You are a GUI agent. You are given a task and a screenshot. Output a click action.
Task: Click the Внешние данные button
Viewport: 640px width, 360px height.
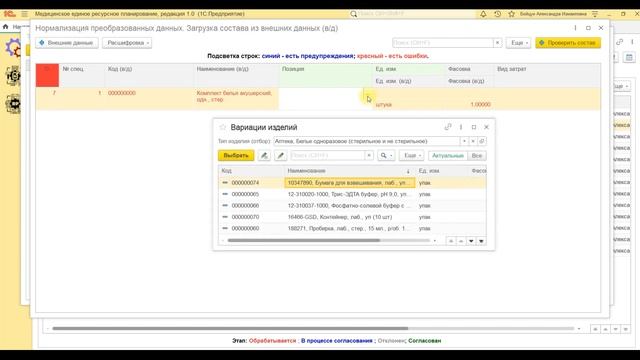(67, 43)
